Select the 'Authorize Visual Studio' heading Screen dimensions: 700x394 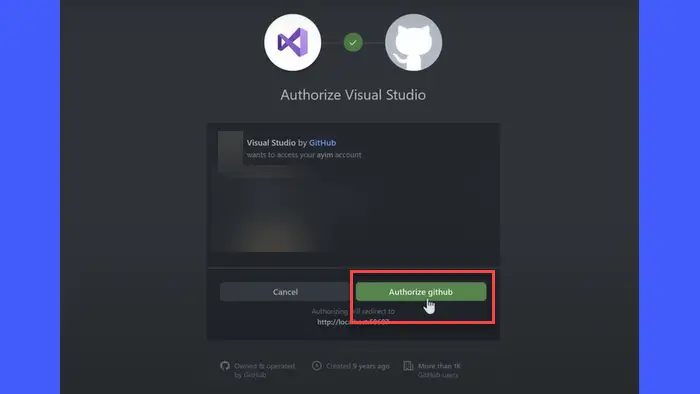(353, 95)
